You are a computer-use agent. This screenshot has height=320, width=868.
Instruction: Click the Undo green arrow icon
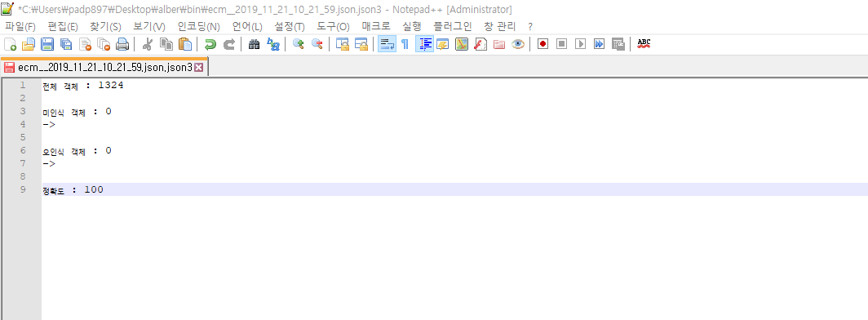tap(210, 44)
